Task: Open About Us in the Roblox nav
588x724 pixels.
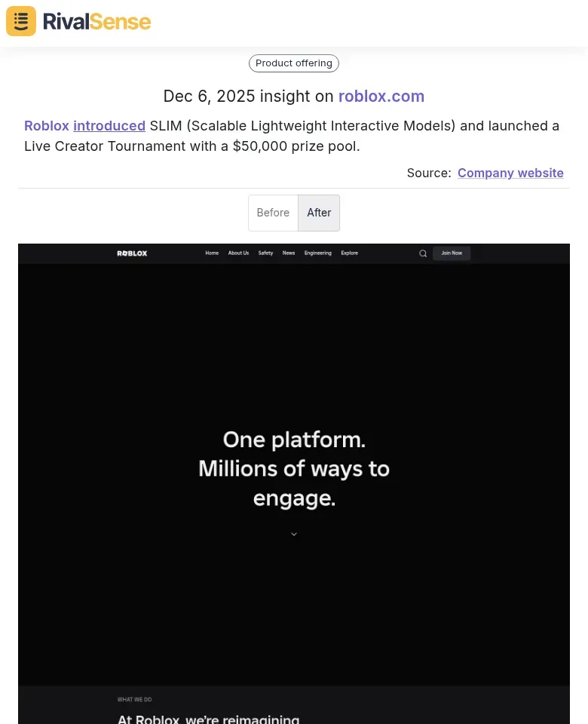Action: [238, 253]
